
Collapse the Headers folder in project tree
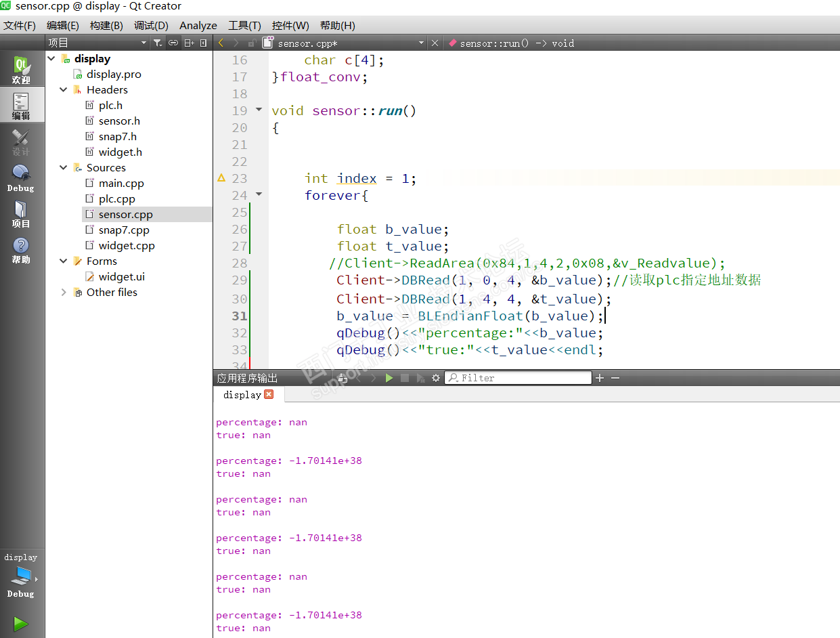(64, 90)
